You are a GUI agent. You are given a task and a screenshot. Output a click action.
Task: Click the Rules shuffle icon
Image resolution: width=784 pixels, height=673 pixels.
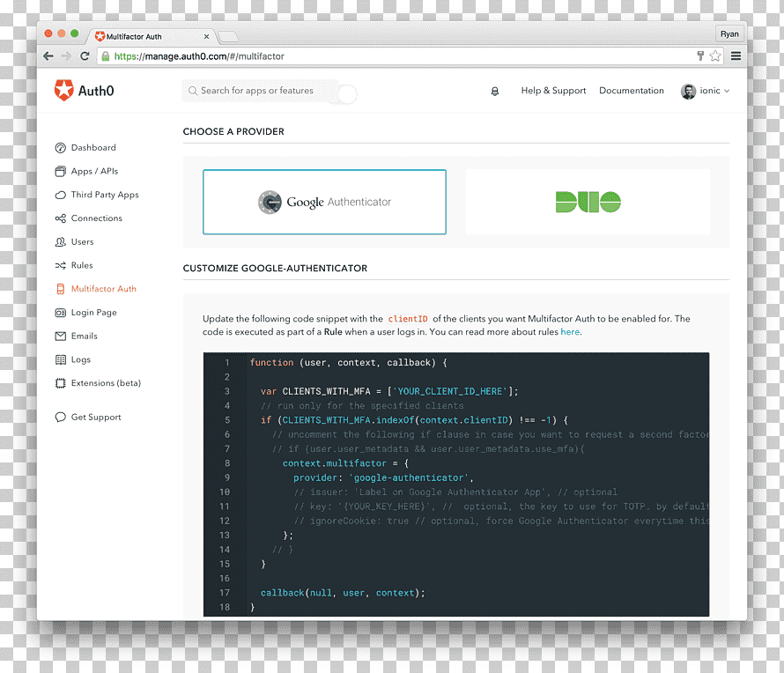coord(60,265)
